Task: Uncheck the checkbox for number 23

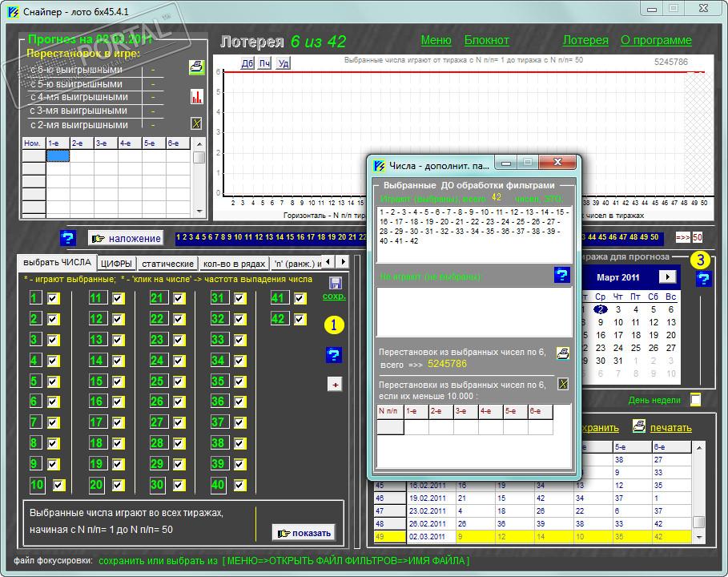Action: click(x=179, y=340)
